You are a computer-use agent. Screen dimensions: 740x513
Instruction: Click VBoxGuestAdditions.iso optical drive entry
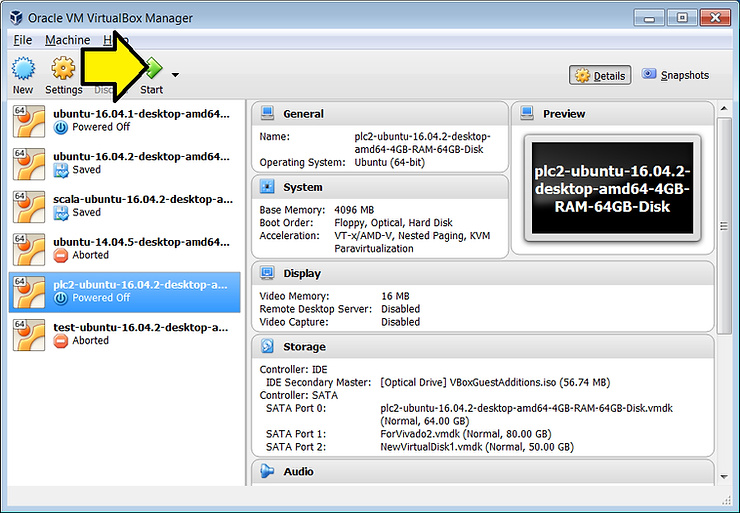pyautogui.click(x=495, y=382)
